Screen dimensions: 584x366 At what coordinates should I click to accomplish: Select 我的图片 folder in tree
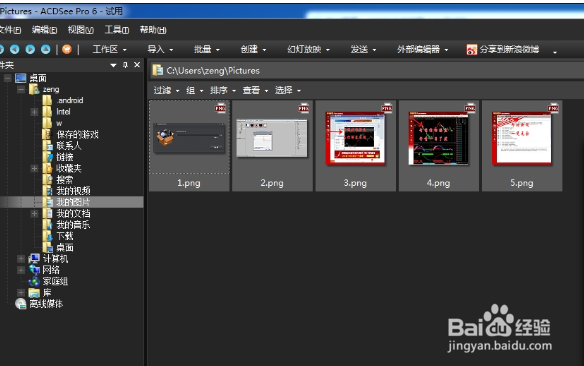tap(73, 202)
